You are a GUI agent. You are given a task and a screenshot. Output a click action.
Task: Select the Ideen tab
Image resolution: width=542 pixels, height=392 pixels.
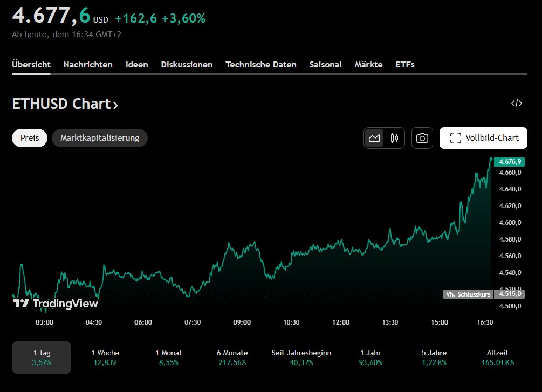point(136,64)
